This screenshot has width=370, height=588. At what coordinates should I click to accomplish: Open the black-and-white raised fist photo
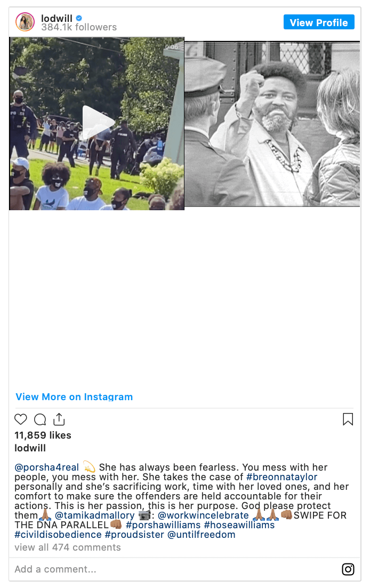point(272,124)
